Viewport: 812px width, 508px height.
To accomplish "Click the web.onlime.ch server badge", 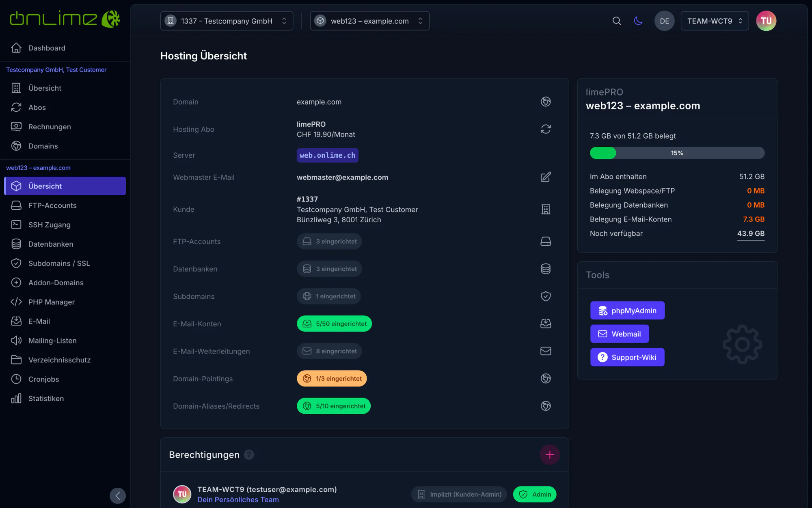I will point(328,155).
